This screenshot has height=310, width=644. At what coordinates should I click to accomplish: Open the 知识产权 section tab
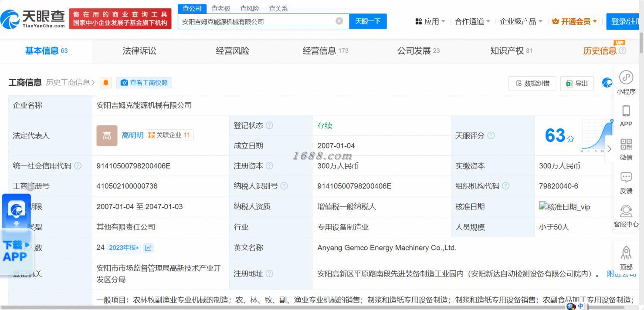coord(511,51)
